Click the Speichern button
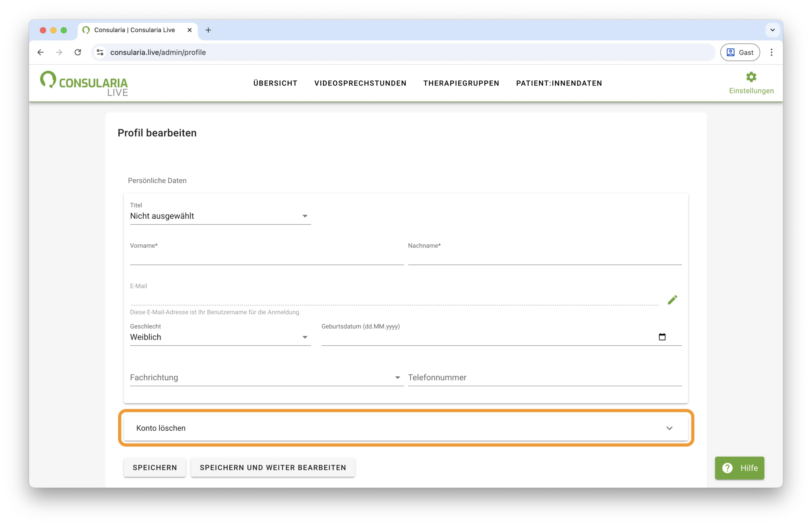The width and height of the screenshot is (812, 526). [x=154, y=467]
